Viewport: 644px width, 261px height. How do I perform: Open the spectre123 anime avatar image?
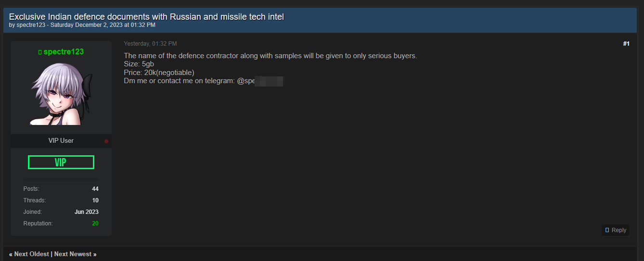(x=61, y=94)
